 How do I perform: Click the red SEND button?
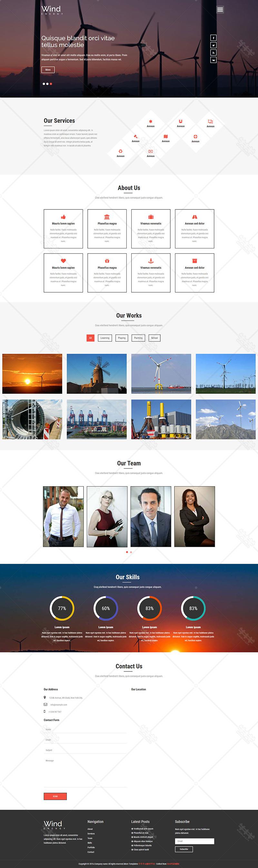[x=55, y=796]
